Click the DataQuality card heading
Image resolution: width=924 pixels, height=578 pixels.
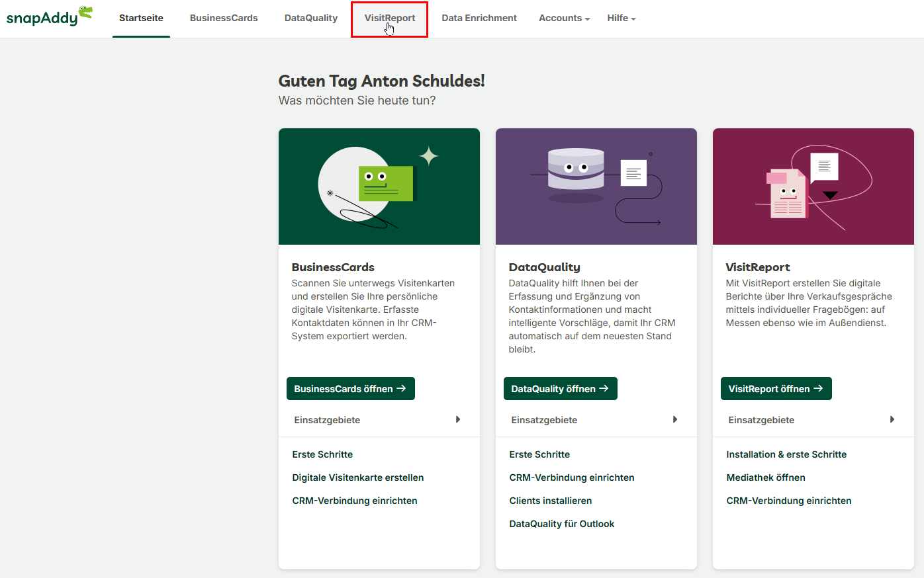point(545,267)
